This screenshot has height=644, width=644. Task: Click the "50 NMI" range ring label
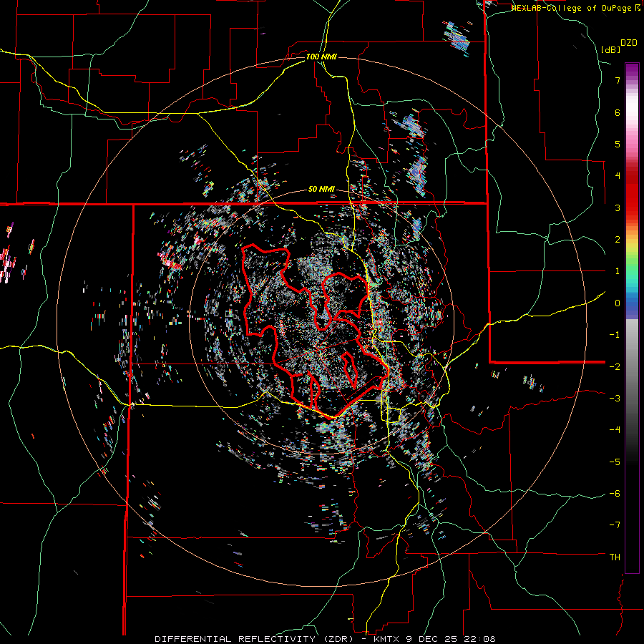click(321, 190)
